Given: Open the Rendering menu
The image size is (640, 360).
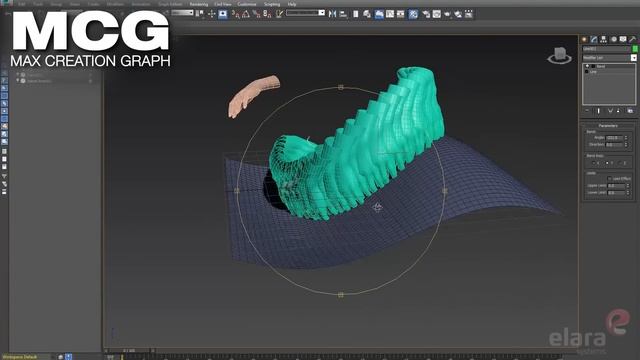Looking at the screenshot, I should (199, 4).
